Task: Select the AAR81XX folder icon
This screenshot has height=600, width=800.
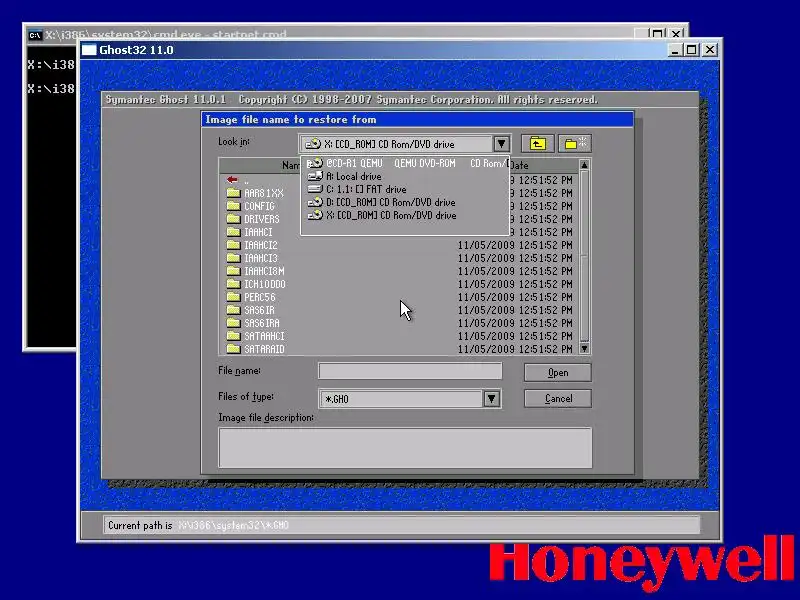Action: [x=233, y=193]
